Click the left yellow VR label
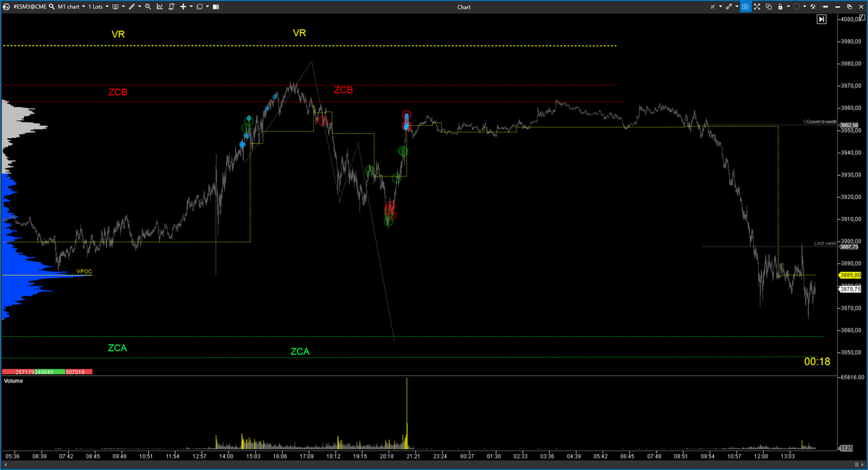Viewport: 868px width, 470px height. tap(118, 34)
